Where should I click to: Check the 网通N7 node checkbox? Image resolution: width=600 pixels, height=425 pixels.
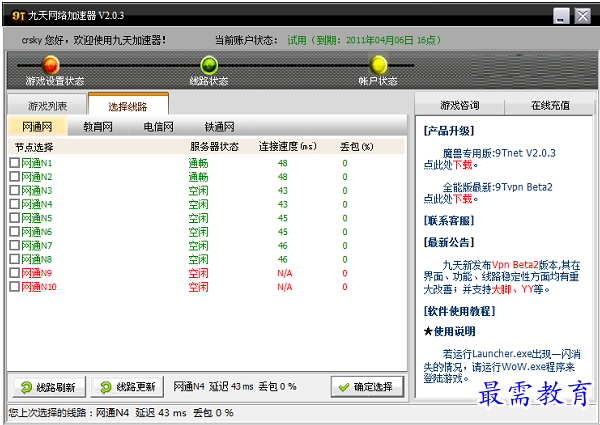(15, 246)
